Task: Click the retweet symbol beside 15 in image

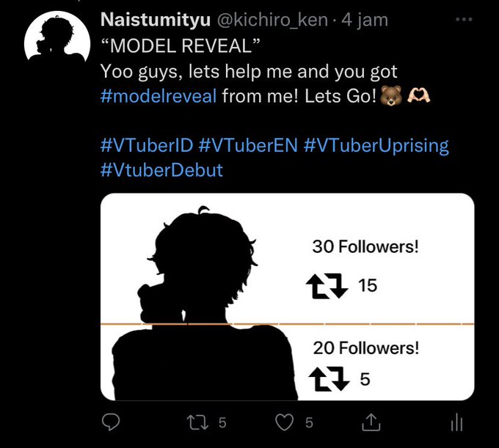Action: click(x=327, y=286)
